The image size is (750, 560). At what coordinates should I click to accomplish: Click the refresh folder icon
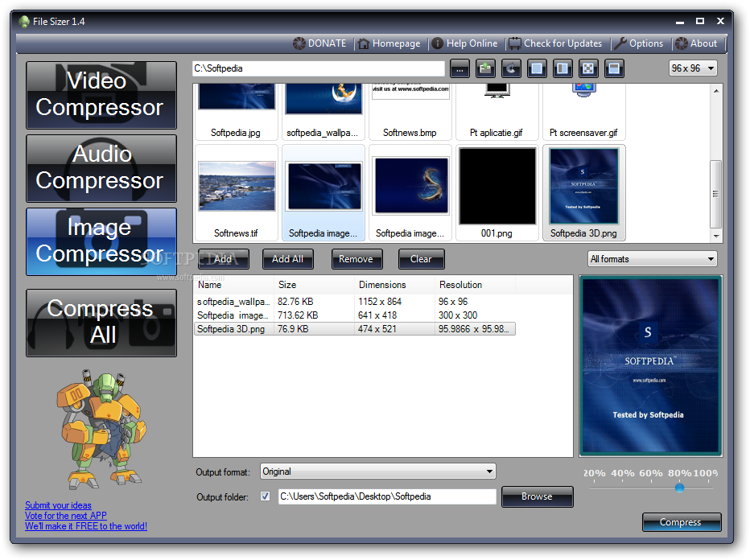[x=511, y=69]
